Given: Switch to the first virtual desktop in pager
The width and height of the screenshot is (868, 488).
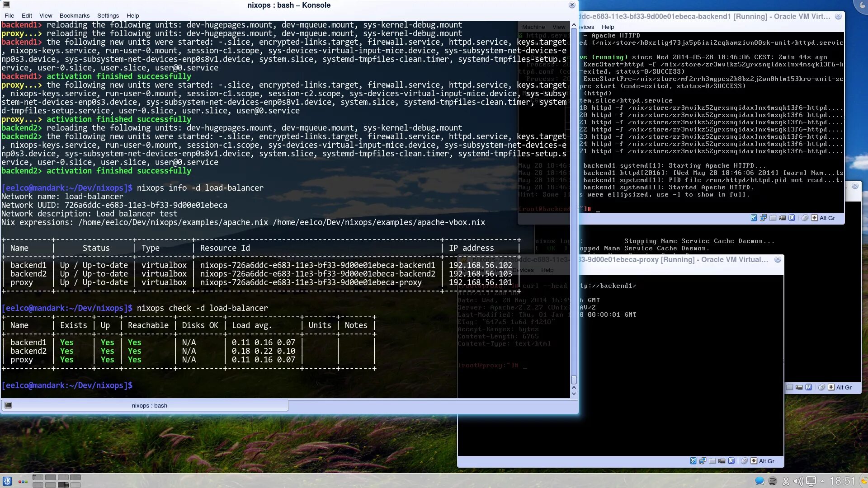Looking at the screenshot, I should point(38,477).
